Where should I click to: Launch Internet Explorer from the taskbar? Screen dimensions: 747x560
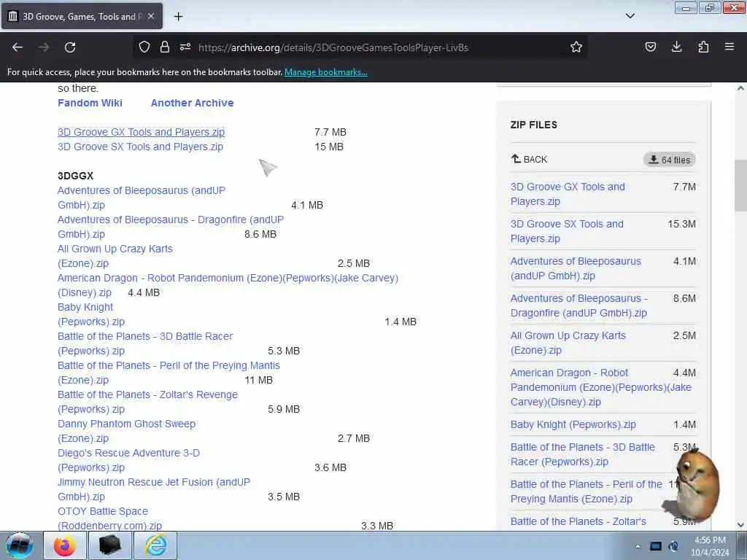point(155,545)
